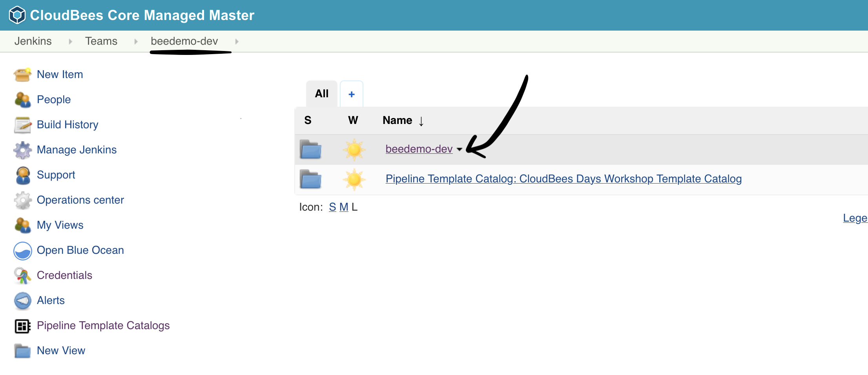Click the CloudBees hexagon logo icon
This screenshot has height=375, width=868.
(x=17, y=15)
